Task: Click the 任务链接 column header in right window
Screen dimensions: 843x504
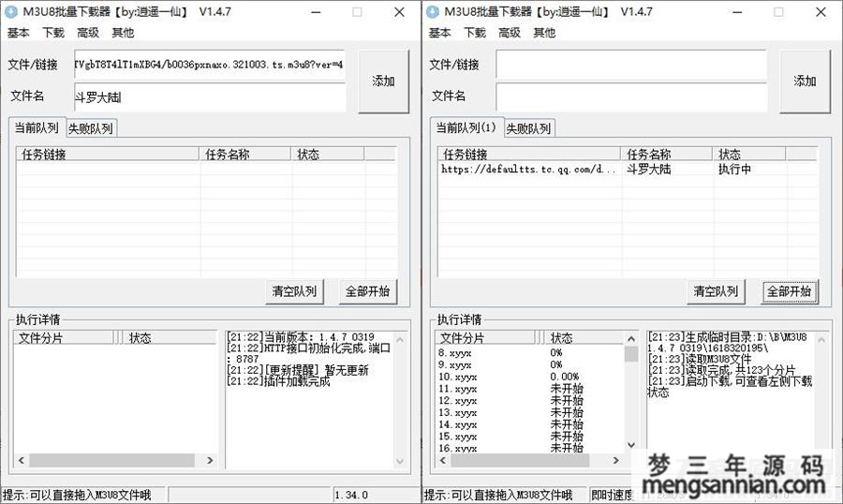Action: [529, 155]
